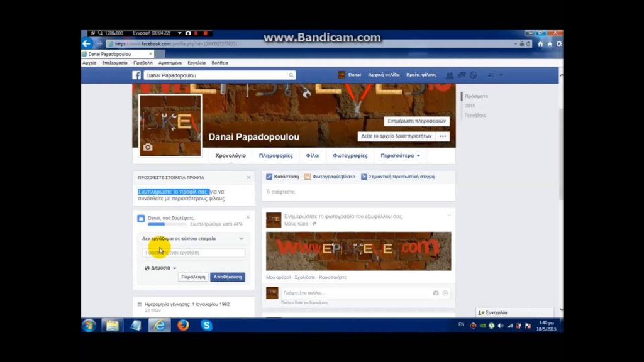Screen dimensions: 644x362
Task: Click the emoji icon in comment box
Action: [x=445, y=293]
